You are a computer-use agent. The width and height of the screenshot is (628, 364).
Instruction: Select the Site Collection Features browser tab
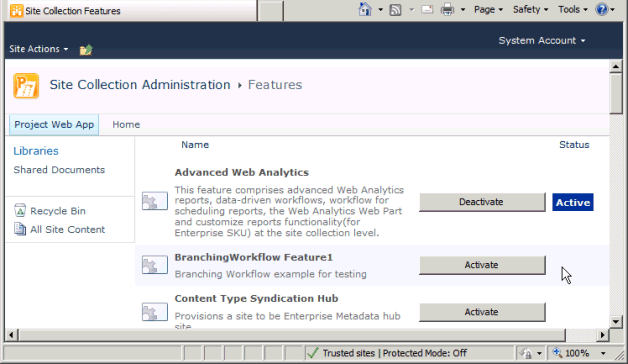[x=132, y=11]
